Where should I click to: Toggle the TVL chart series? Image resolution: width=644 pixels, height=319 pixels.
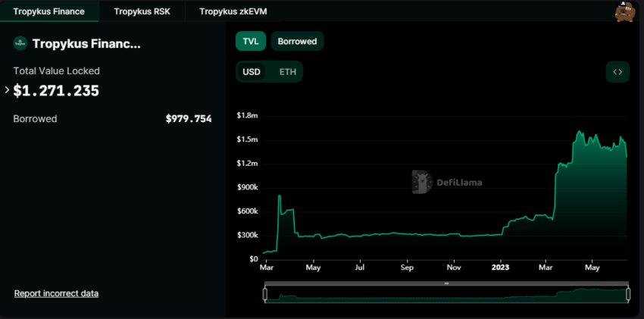(250, 42)
